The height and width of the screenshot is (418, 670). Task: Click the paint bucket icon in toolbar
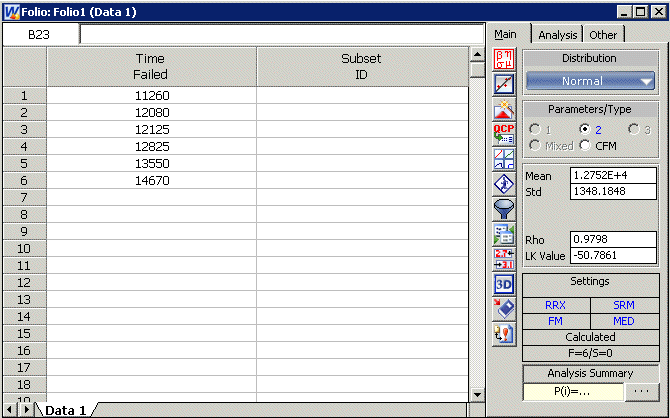(504, 309)
